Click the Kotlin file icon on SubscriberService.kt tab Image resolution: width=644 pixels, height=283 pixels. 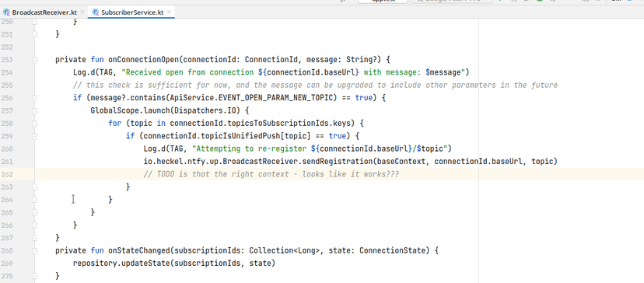click(96, 12)
